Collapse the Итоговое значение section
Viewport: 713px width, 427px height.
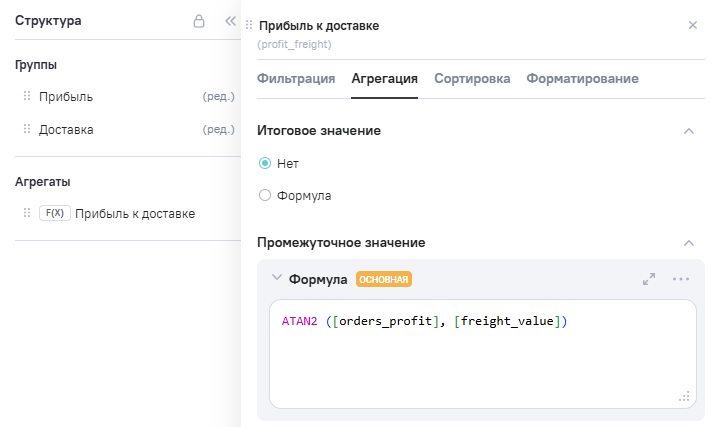(688, 131)
